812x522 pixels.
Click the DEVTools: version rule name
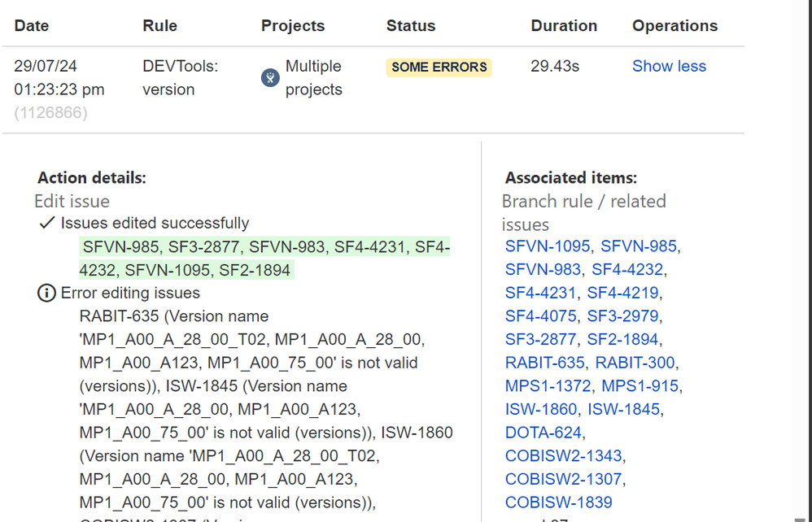(180, 77)
